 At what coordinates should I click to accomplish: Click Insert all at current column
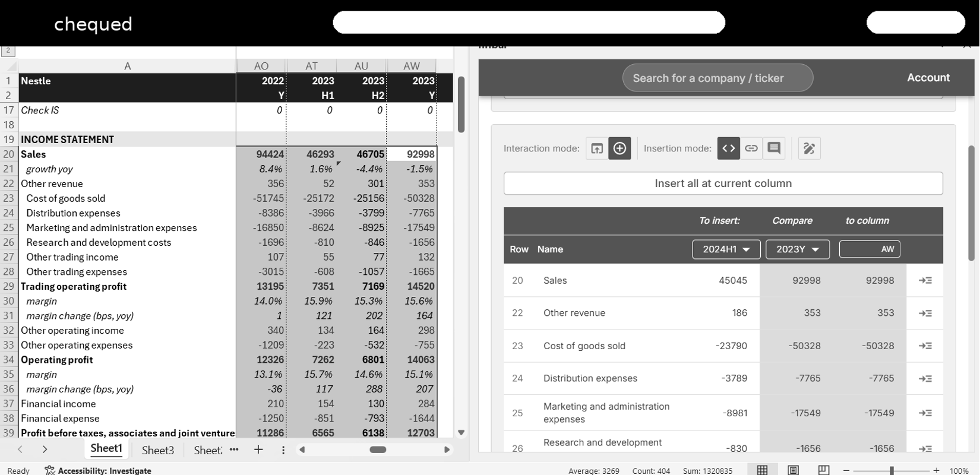[723, 183]
